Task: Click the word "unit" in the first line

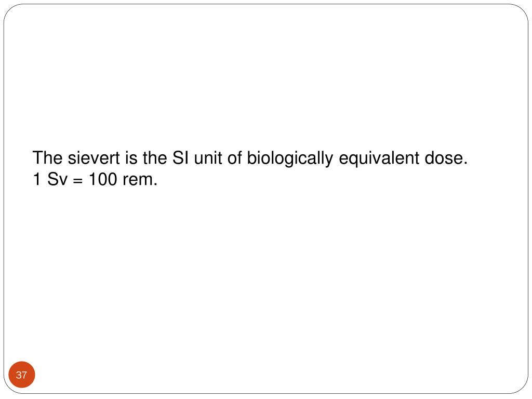Action: (x=208, y=158)
